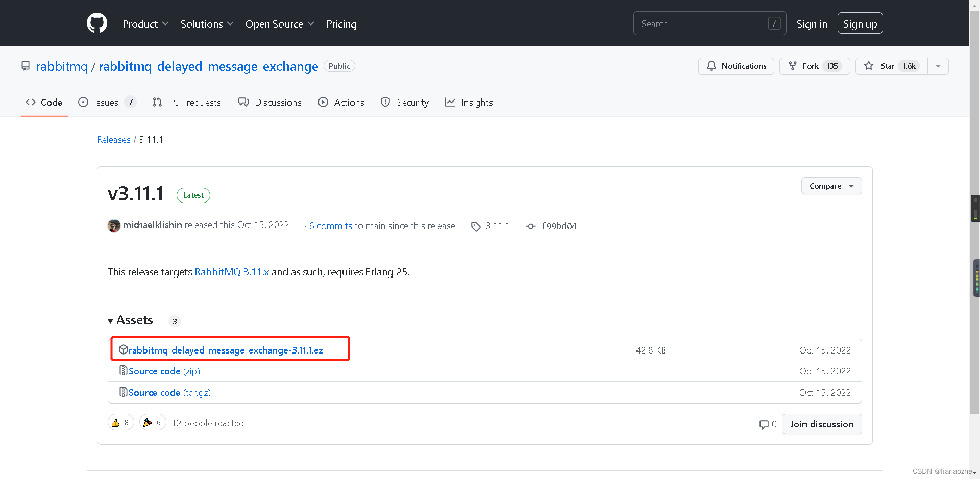The width and height of the screenshot is (980, 479).
Task: Click the 3.11.1 tag label
Action: [498, 226]
